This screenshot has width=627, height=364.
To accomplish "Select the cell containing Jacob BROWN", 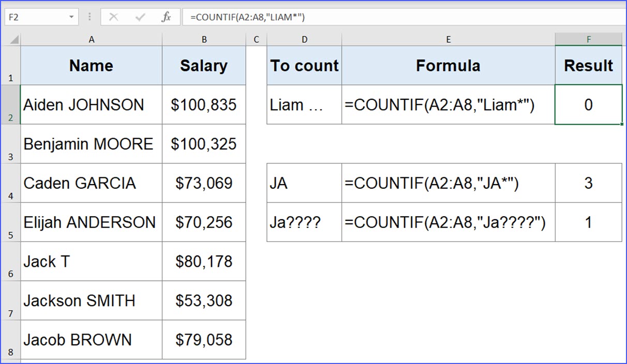I will pyautogui.click(x=91, y=340).
